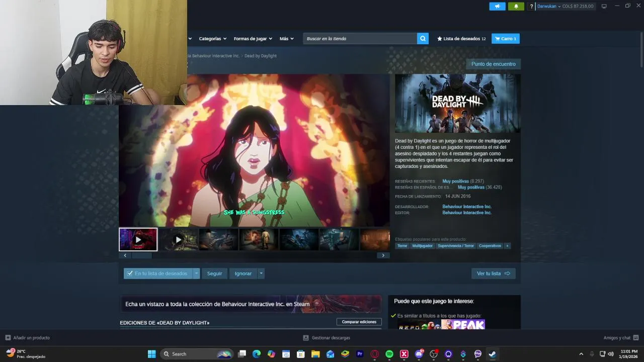This screenshot has height=362, width=644.
Task: Select the sixth screenshot thumbnail
Action: point(339,239)
